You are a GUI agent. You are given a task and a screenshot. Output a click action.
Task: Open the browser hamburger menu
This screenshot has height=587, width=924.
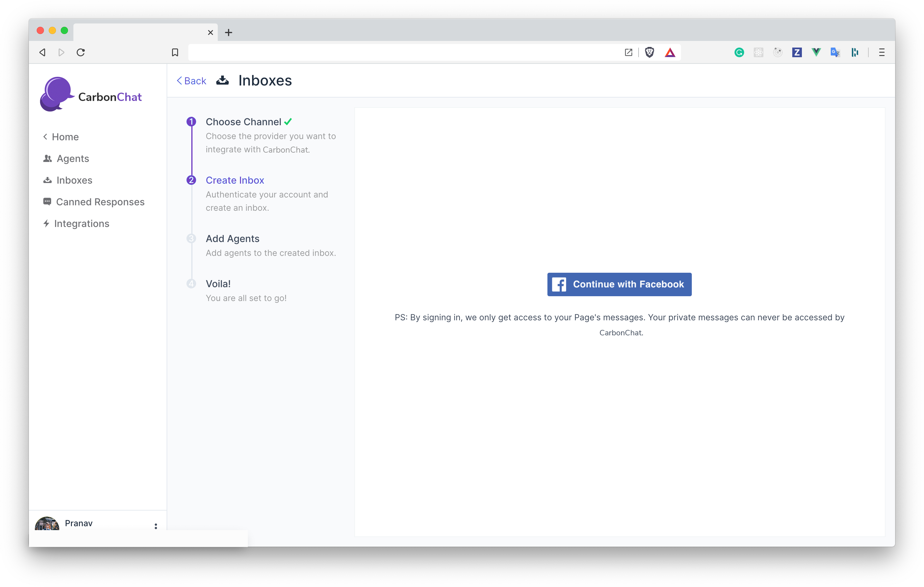click(x=881, y=53)
